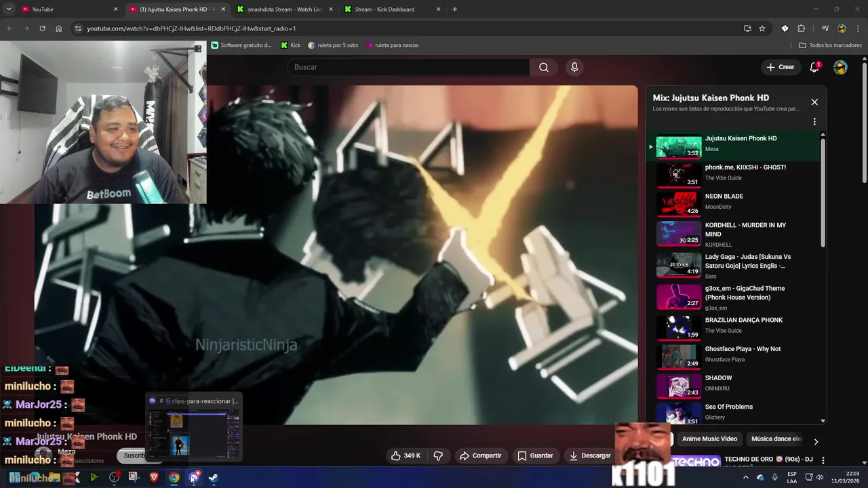Open media control icon in toolbar
Viewport: 868px width, 488px height.
pos(825,28)
